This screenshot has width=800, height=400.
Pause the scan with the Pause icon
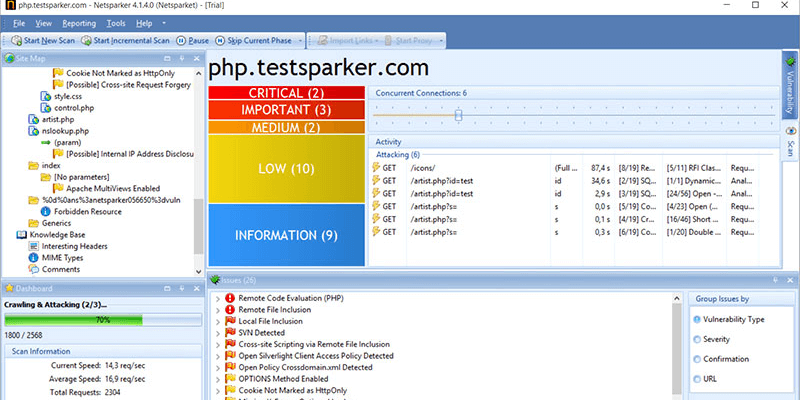tap(181, 41)
